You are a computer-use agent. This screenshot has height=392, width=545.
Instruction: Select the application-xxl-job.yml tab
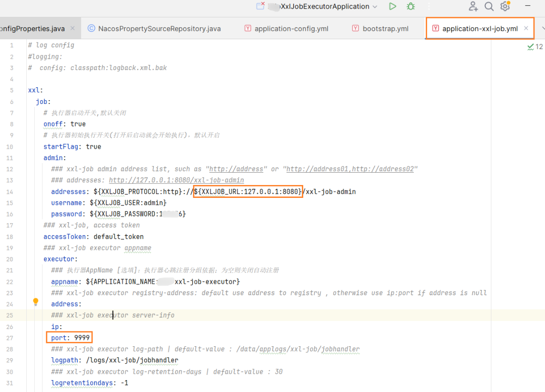pos(480,29)
